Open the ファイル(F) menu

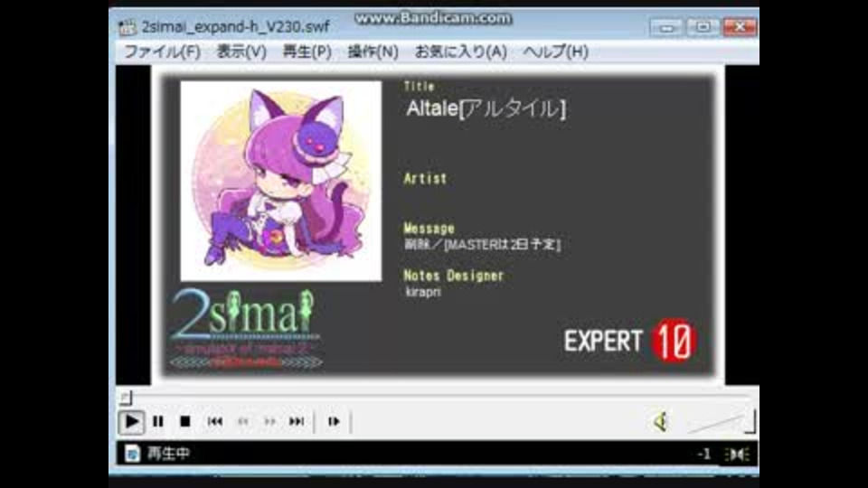[162, 52]
